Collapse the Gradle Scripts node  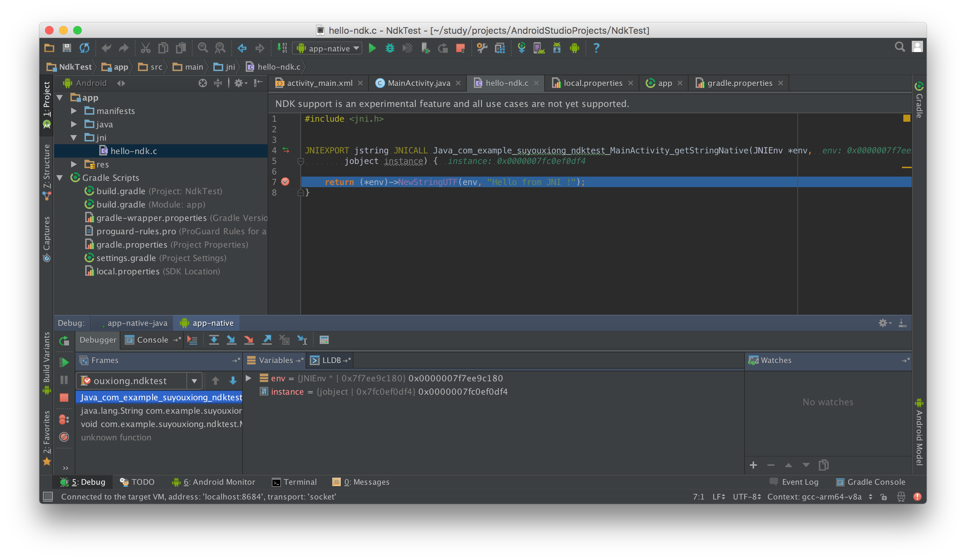(60, 178)
